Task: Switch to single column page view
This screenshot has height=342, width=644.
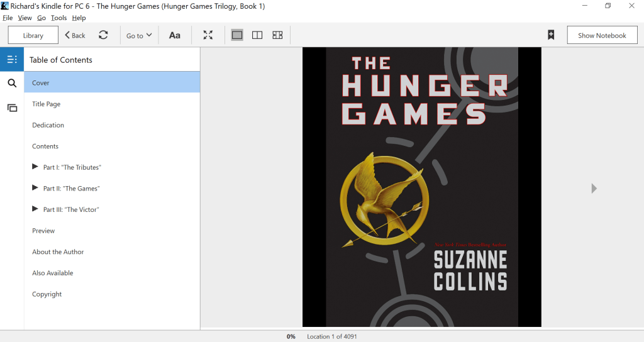Action: coord(237,35)
